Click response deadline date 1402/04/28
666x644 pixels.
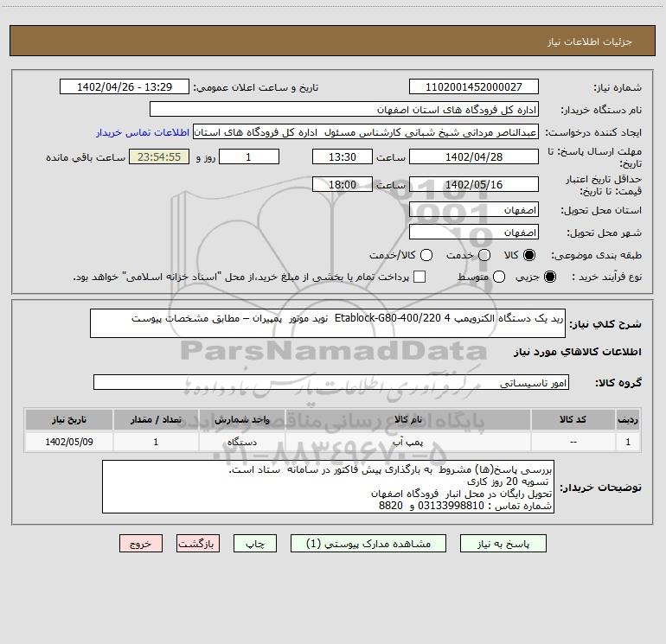pos(474,157)
